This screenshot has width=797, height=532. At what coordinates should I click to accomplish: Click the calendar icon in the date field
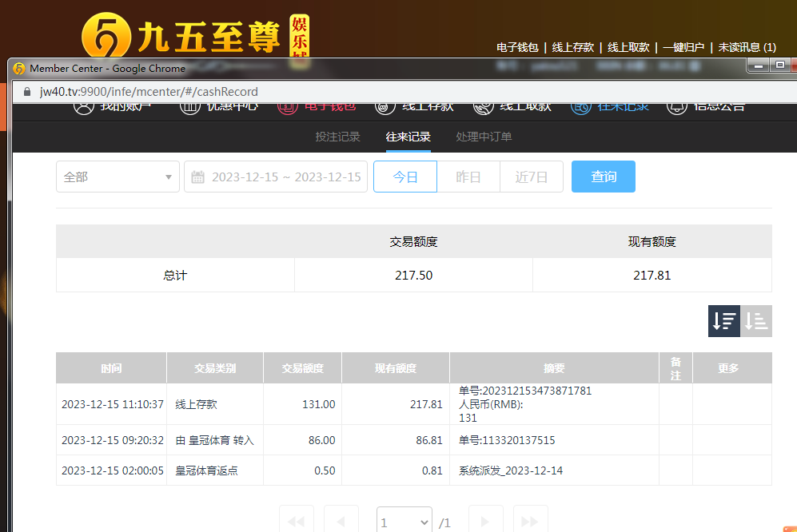coord(197,177)
